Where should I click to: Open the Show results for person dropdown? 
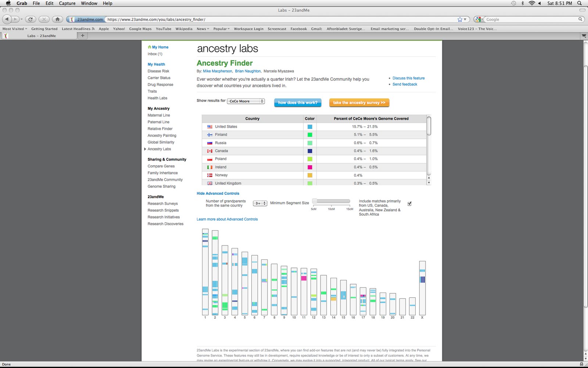(x=245, y=100)
